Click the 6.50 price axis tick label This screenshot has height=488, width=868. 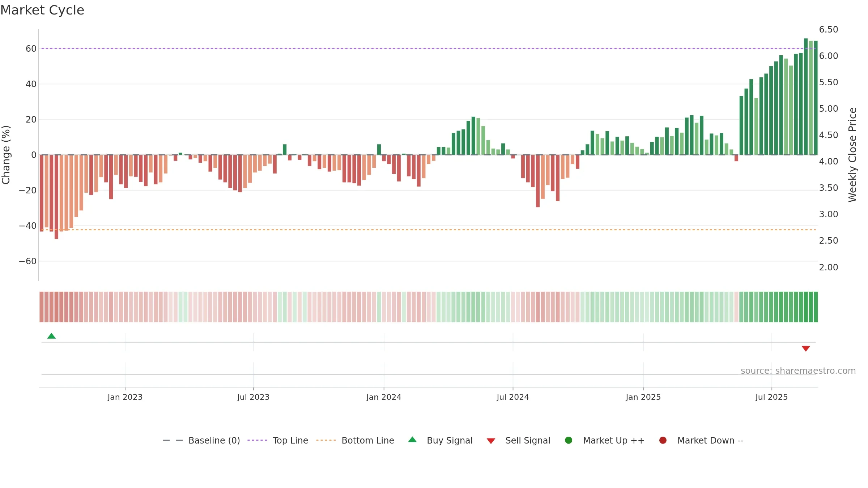click(828, 29)
